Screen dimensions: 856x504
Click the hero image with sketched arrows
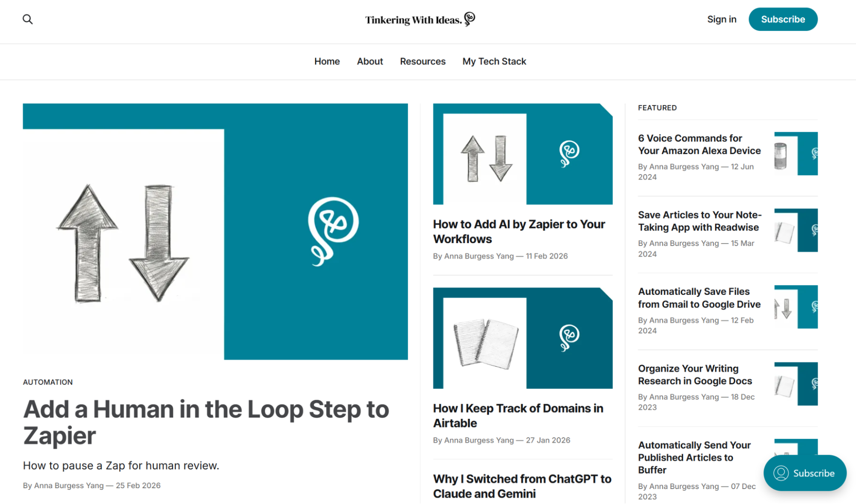(x=215, y=231)
